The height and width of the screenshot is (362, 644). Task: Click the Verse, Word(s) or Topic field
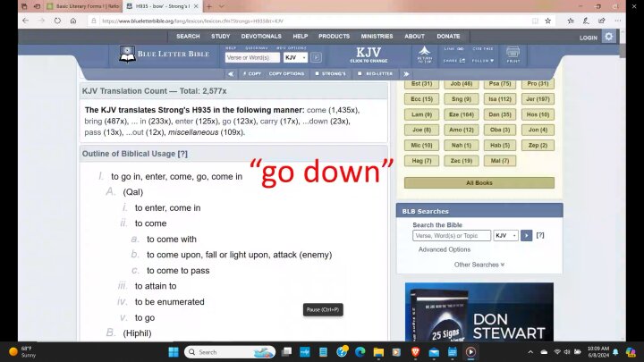(452, 236)
